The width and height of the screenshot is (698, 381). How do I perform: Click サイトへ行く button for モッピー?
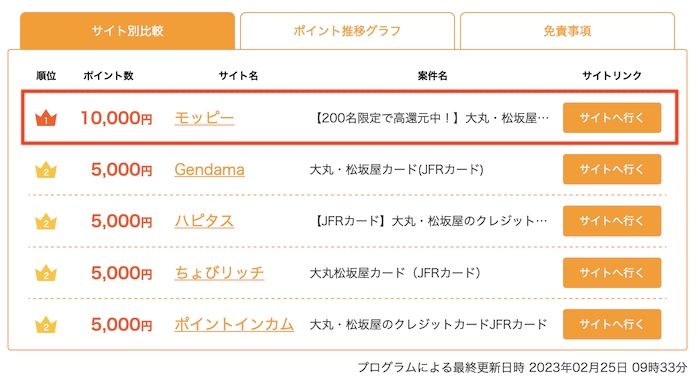(612, 118)
